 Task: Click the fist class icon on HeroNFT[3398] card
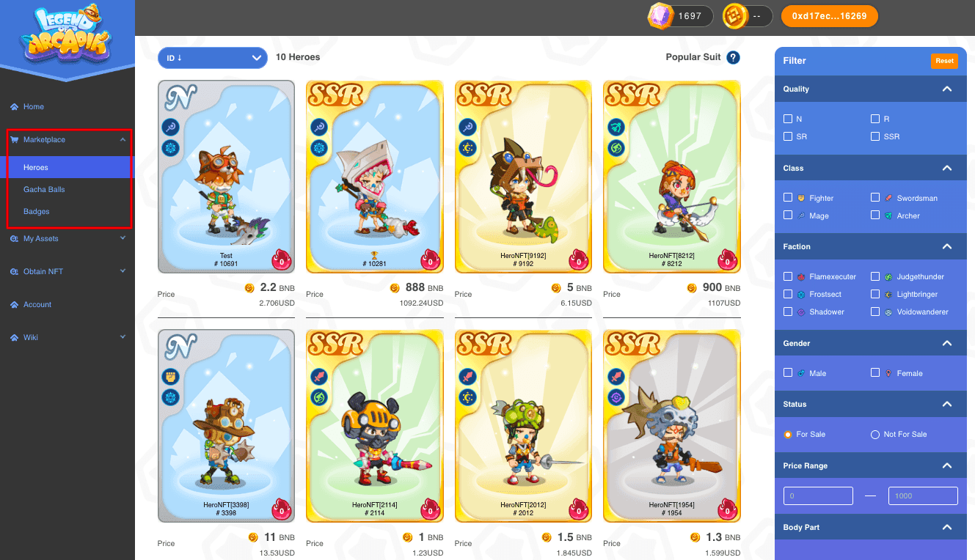171,377
